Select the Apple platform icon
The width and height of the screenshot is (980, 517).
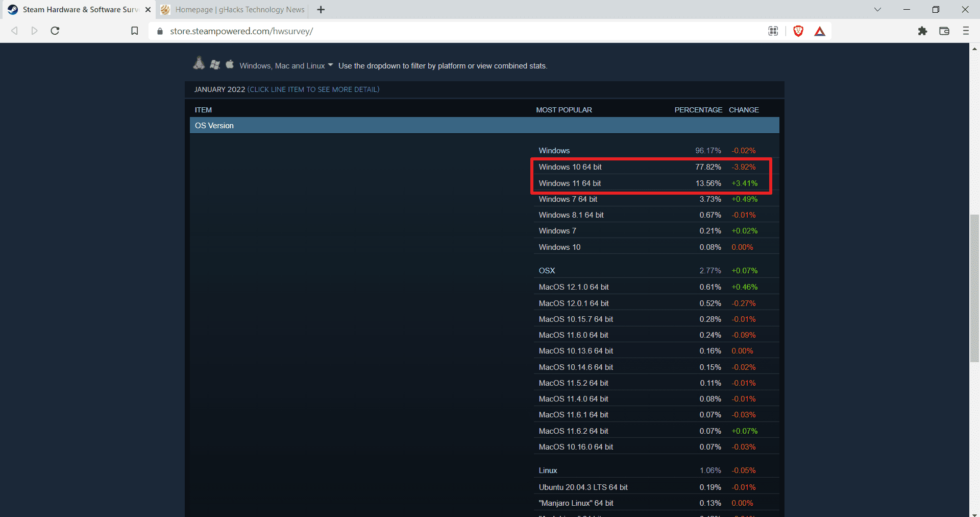click(230, 64)
